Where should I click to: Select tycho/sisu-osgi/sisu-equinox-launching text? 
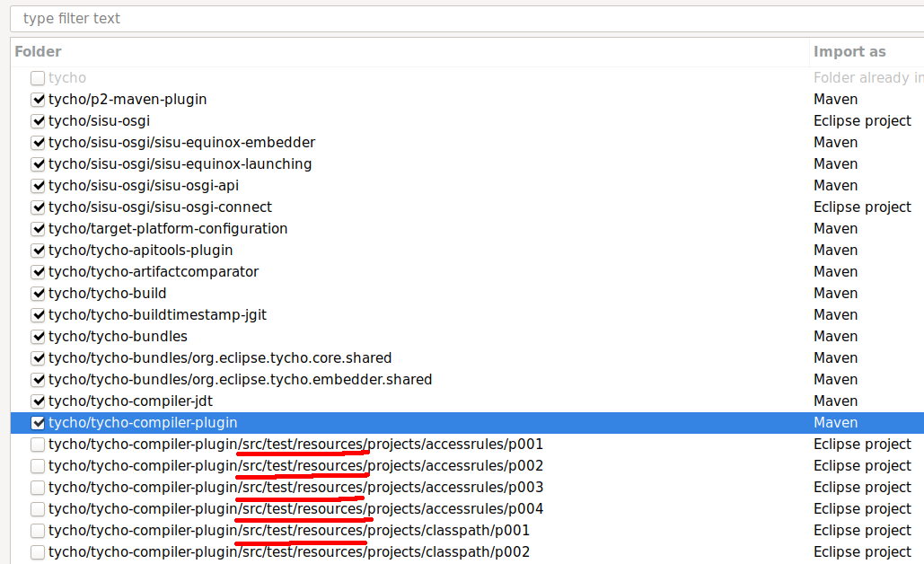tap(180, 163)
